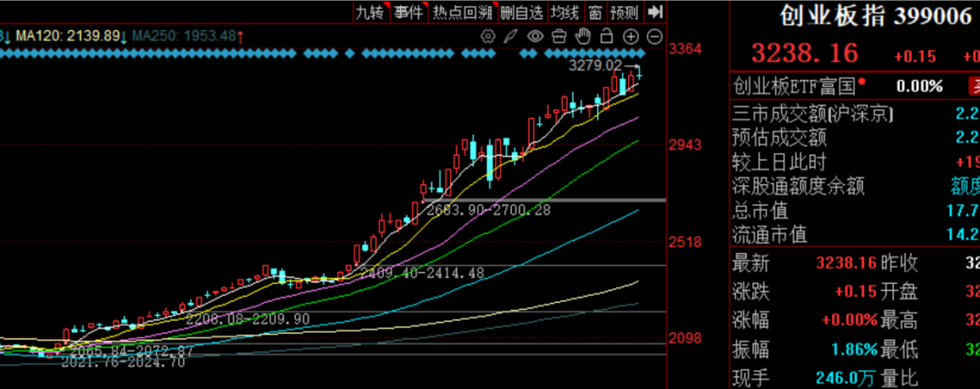
Task: Click the 预测 forecast button
Action: (x=624, y=12)
